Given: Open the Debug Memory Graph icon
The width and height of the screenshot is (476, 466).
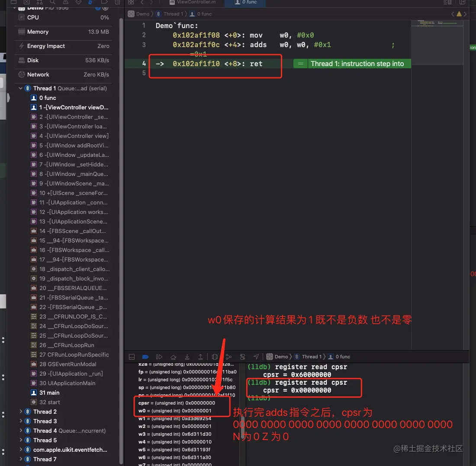Looking at the screenshot, I should (228, 357).
